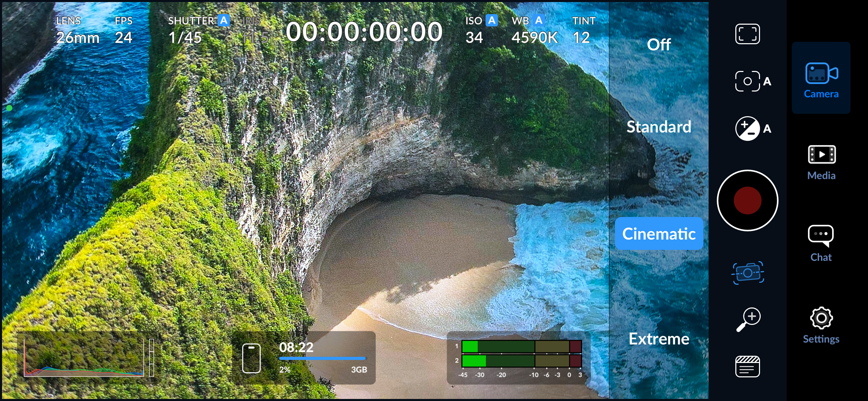Tap the phone storage icon
The image size is (868, 401).
[x=251, y=358]
